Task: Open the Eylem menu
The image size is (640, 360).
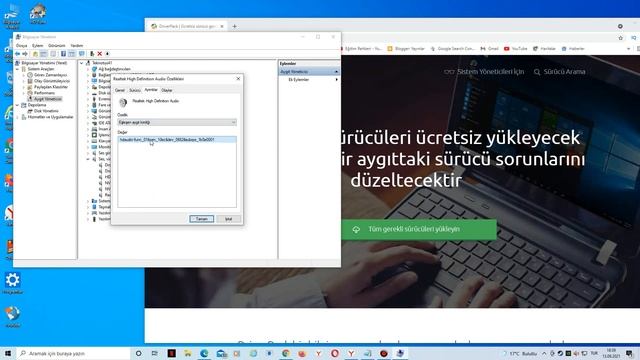Action: 38,46
